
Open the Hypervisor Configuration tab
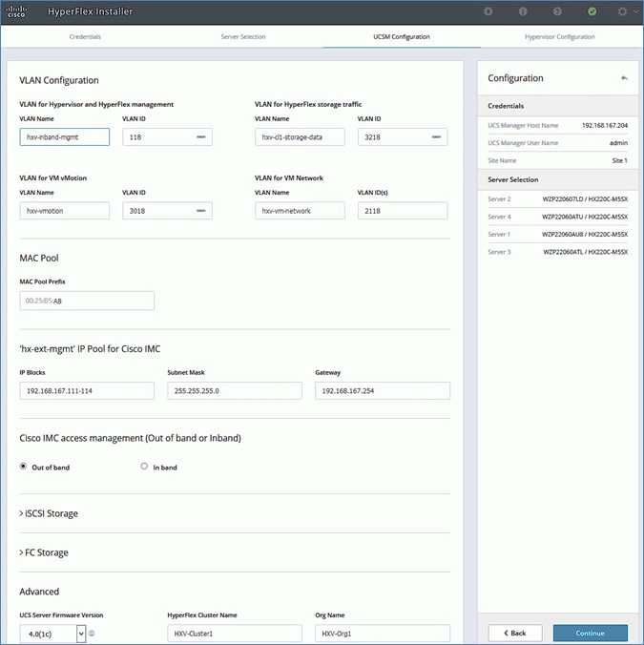(559, 36)
